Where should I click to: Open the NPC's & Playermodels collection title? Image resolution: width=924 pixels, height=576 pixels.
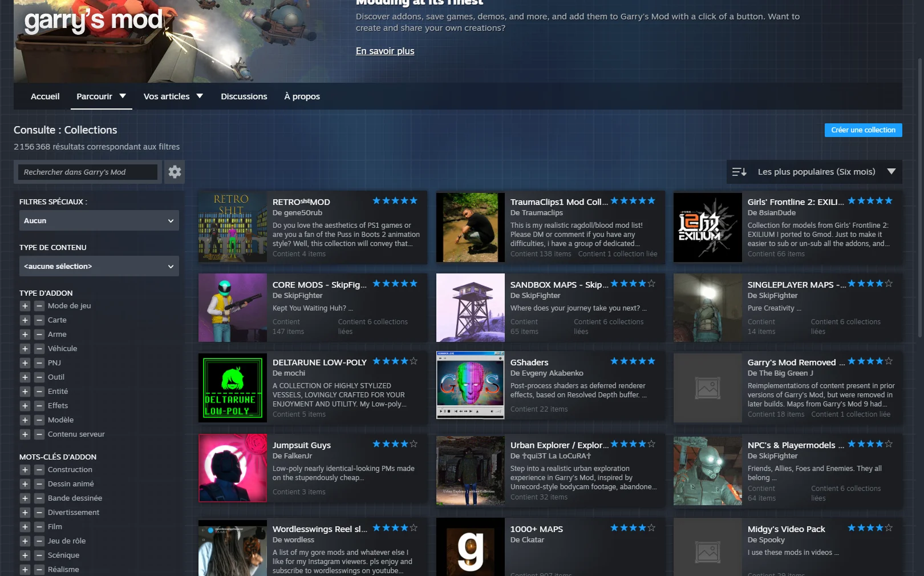pos(796,445)
